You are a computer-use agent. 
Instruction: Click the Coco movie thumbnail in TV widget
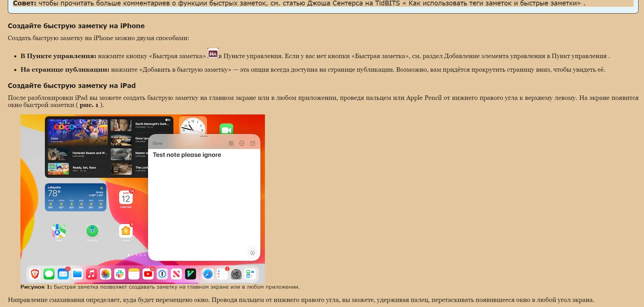click(77, 132)
